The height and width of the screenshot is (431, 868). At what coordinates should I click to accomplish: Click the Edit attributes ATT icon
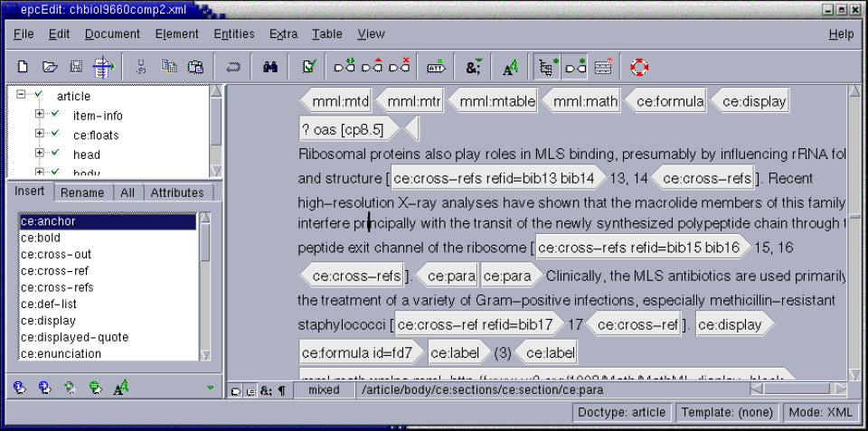pos(436,67)
